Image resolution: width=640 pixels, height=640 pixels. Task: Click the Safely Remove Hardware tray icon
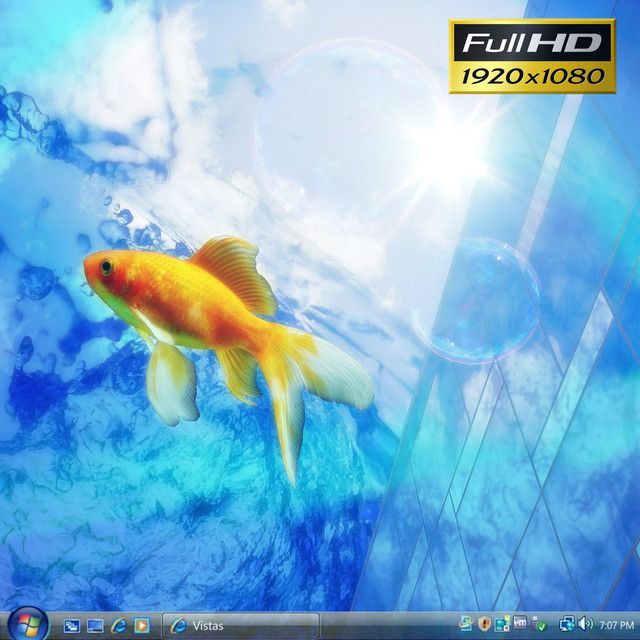[540, 625]
